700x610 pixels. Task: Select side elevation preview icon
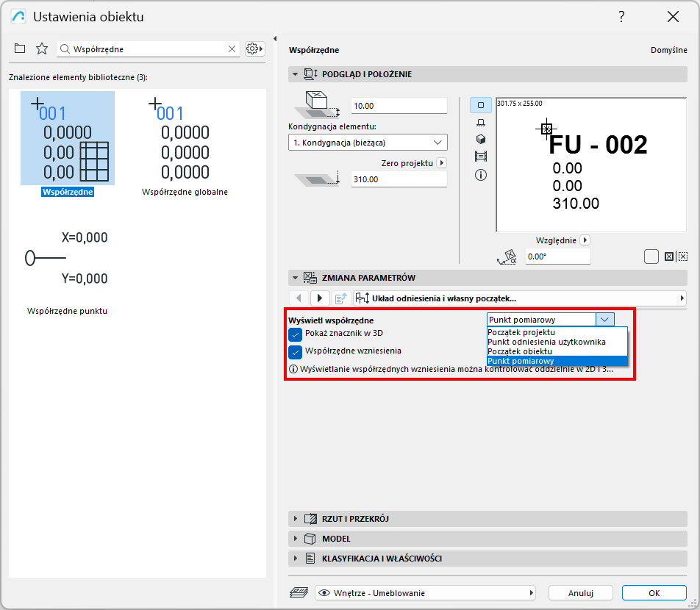click(x=480, y=123)
